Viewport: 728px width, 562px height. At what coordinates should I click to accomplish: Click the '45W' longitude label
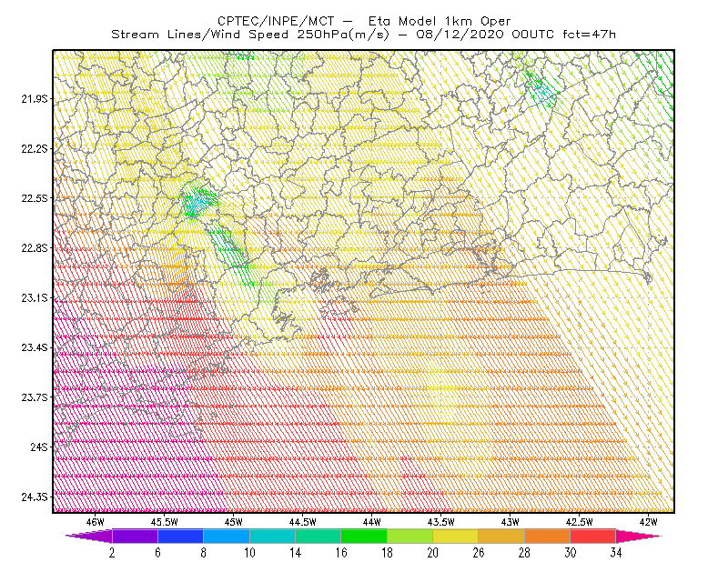tap(234, 522)
